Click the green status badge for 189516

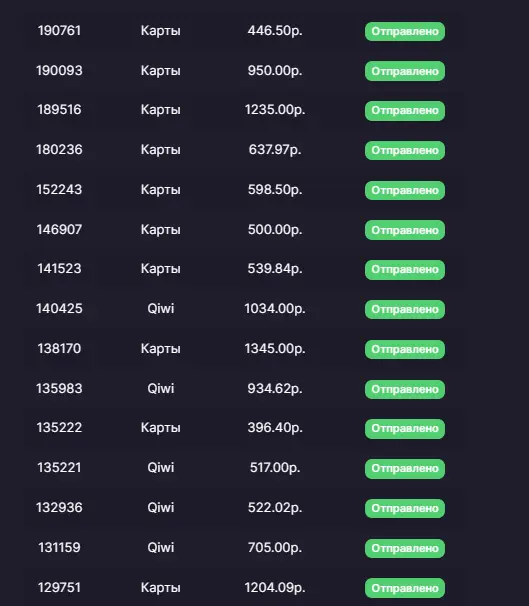click(x=405, y=111)
